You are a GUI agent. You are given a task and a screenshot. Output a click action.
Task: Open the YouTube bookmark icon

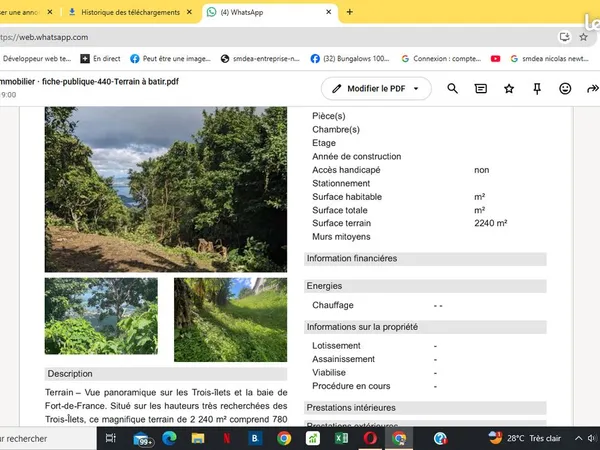[x=496, y=59]
